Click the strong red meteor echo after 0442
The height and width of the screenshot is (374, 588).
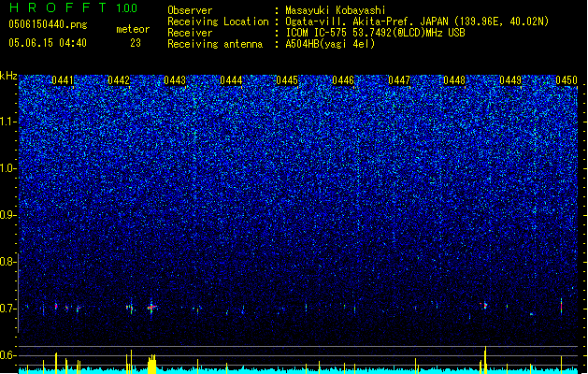click(151, 308)
